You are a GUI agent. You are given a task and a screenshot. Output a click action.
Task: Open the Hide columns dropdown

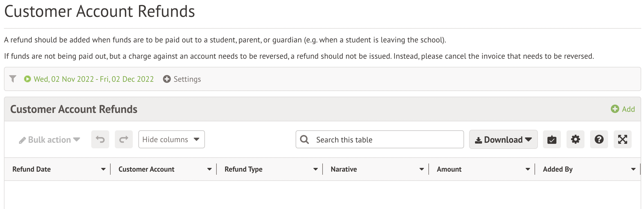coord(171,139)
